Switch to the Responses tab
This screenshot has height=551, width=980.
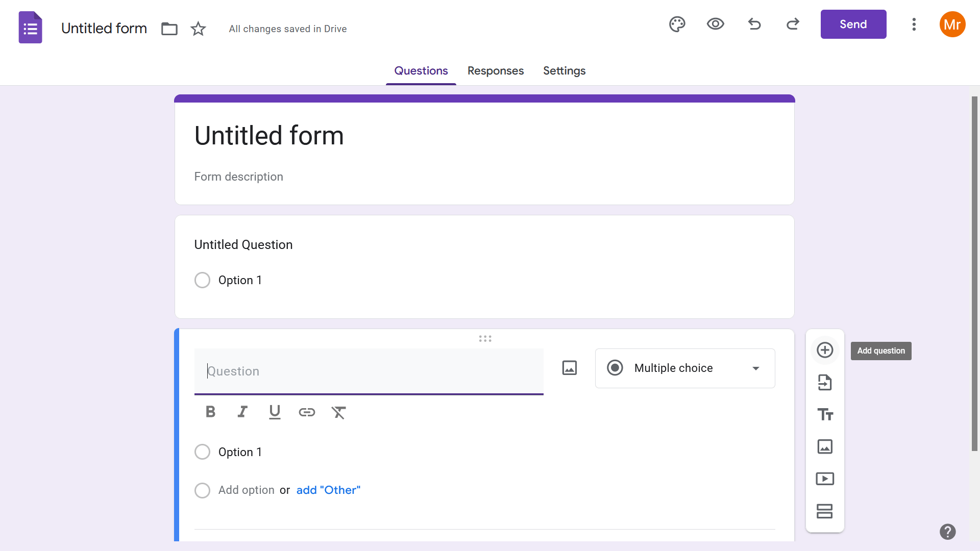(495, 71)
